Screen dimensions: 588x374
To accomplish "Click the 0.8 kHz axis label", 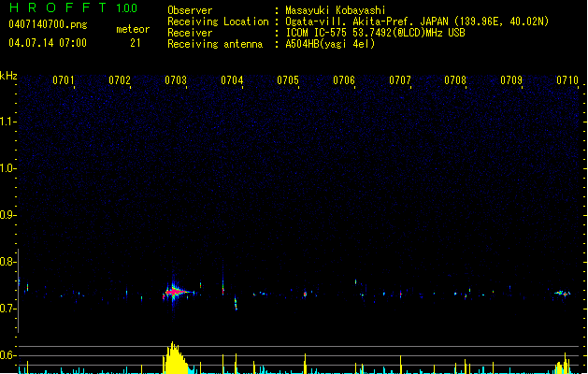I will [x=7, y=262].
